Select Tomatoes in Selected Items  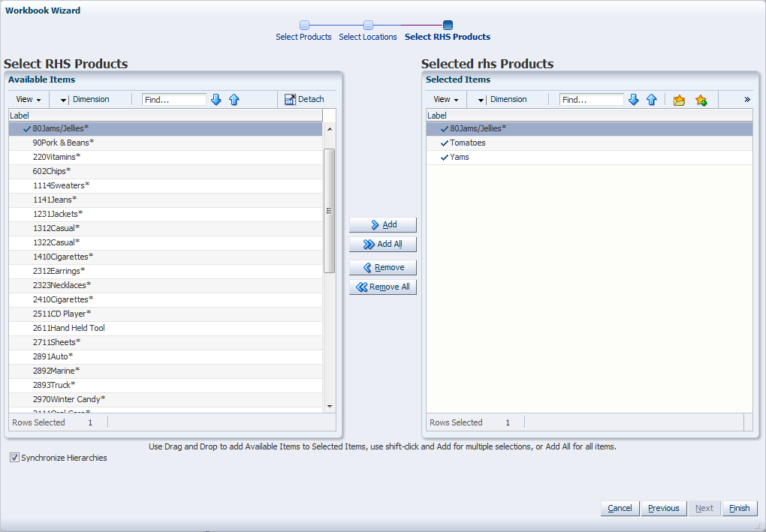(x=590, y=143)
